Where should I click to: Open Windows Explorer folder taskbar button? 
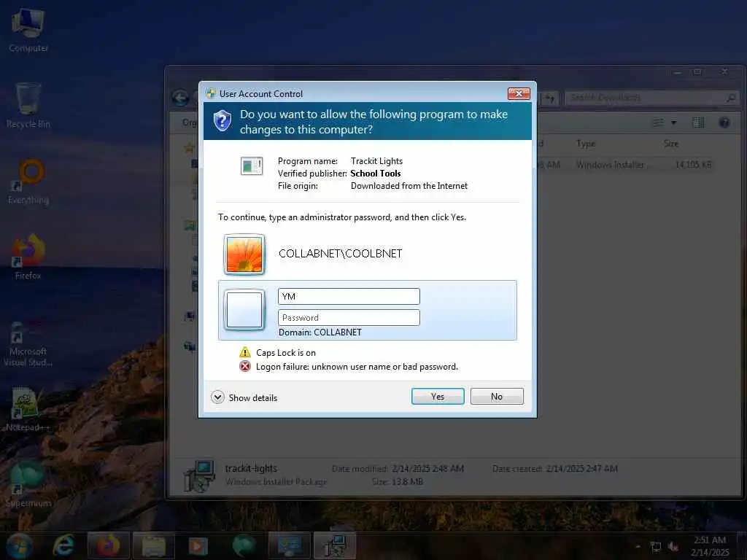[153, 545]
